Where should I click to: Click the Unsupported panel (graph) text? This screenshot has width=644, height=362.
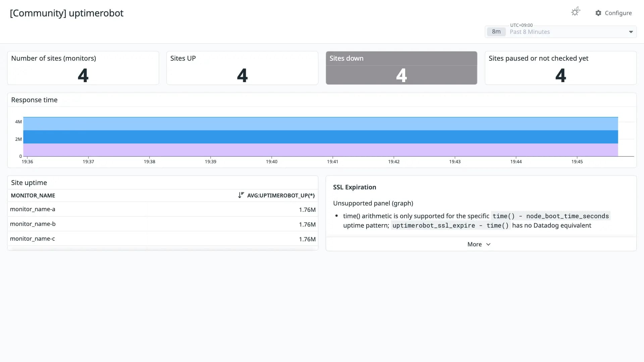pyautogui.click(x=373, y=203)
